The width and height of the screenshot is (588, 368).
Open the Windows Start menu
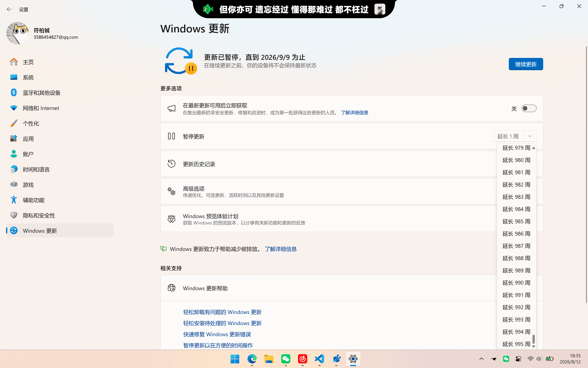click(x=235, y=359)
